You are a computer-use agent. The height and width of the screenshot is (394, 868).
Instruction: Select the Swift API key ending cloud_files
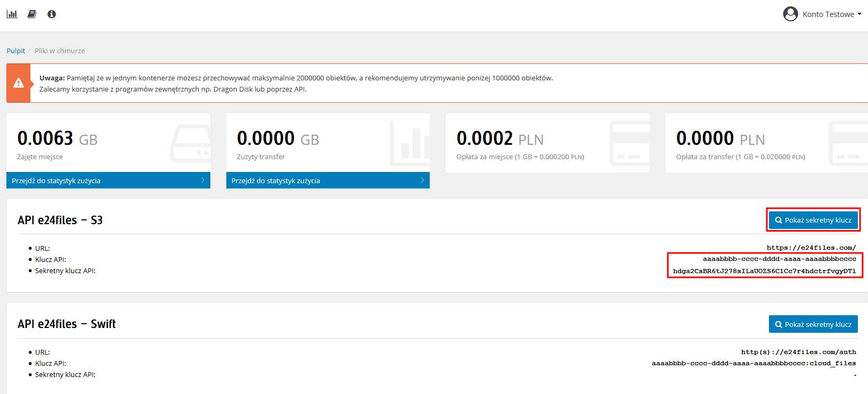tap(754, 363)
